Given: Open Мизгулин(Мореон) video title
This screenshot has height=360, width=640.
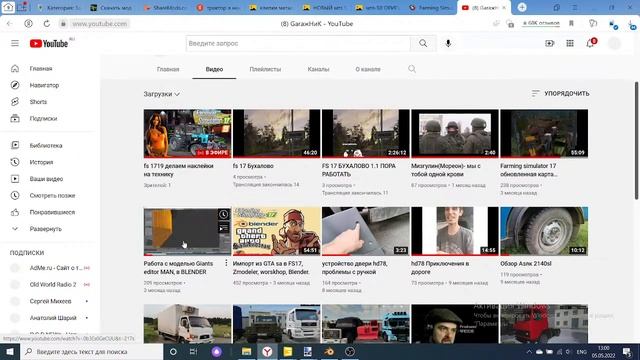Looking at the screenshot, I should pyautogui.click(x=446, y=170).
